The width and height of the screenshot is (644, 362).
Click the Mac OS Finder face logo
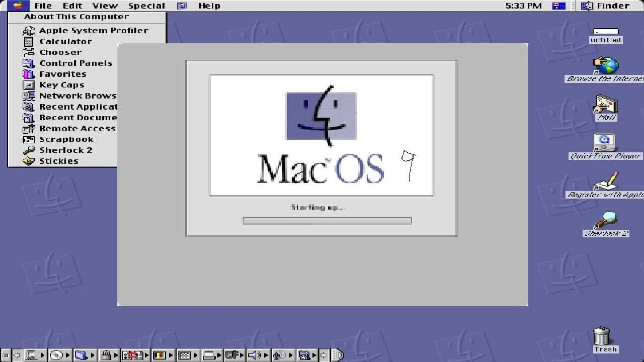[321, 116]
